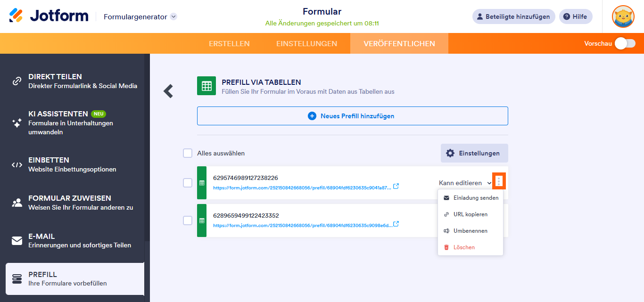Click Neues Prefill hinzufügen
This screenshot has height=302, width=644.
(352, 115)
